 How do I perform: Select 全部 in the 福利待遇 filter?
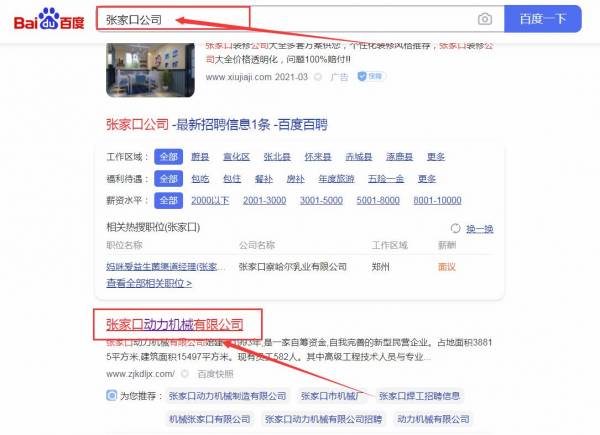click(169, 178)
